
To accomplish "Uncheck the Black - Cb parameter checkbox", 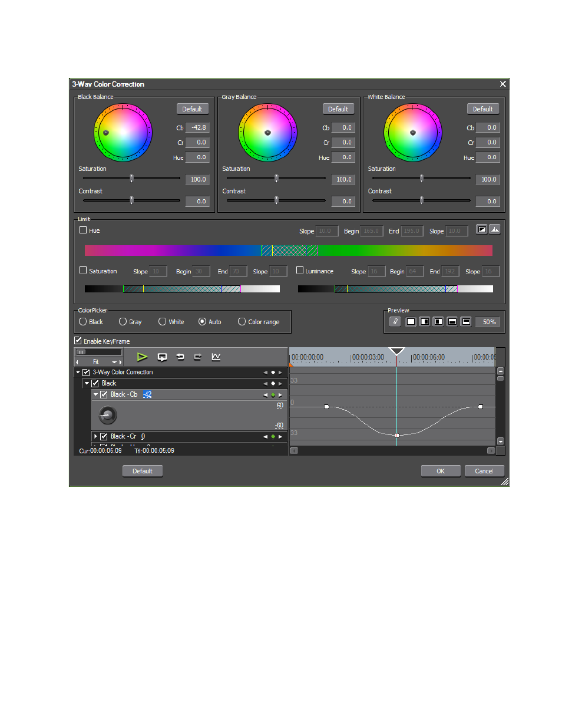I will [104, 395].
